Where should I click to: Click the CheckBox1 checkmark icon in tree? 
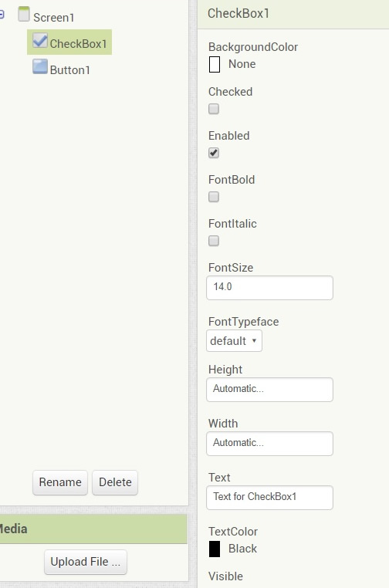[40, 40]
